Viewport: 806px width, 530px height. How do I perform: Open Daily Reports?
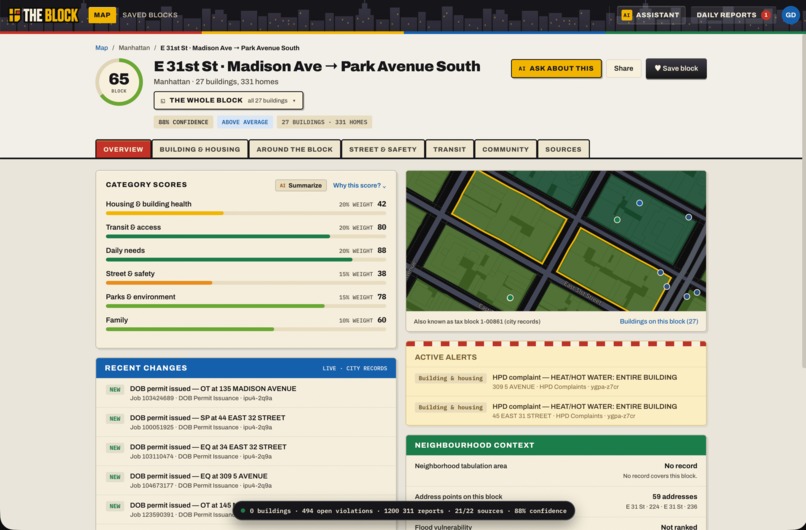732,15
